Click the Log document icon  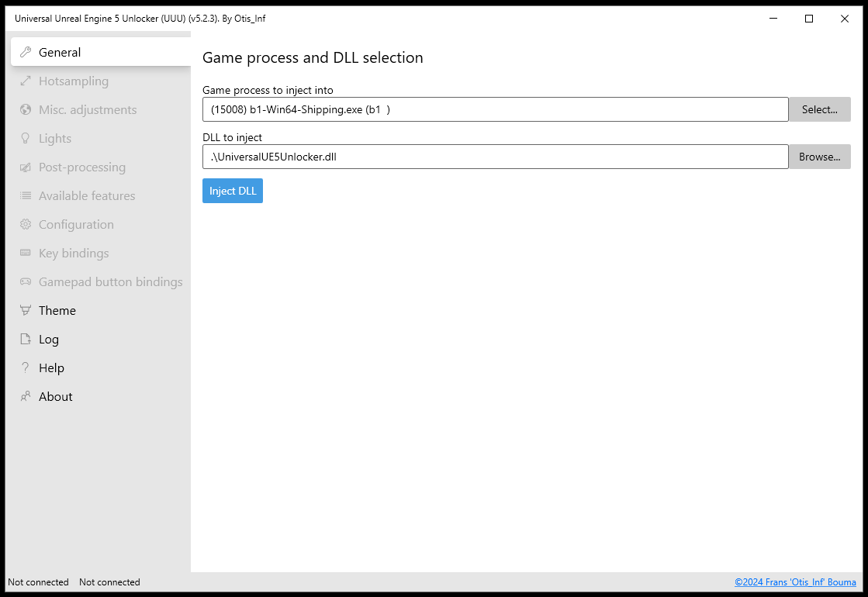click(26, 339)
